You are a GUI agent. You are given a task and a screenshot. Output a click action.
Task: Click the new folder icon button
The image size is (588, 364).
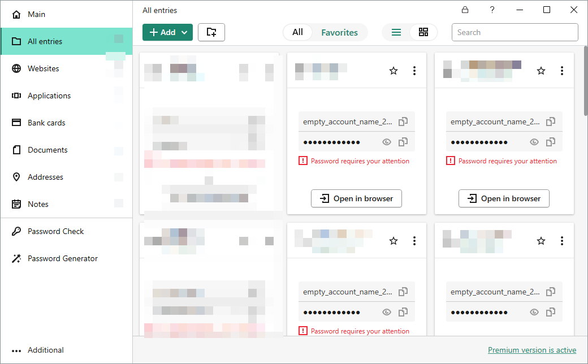[x=211, y=32]
